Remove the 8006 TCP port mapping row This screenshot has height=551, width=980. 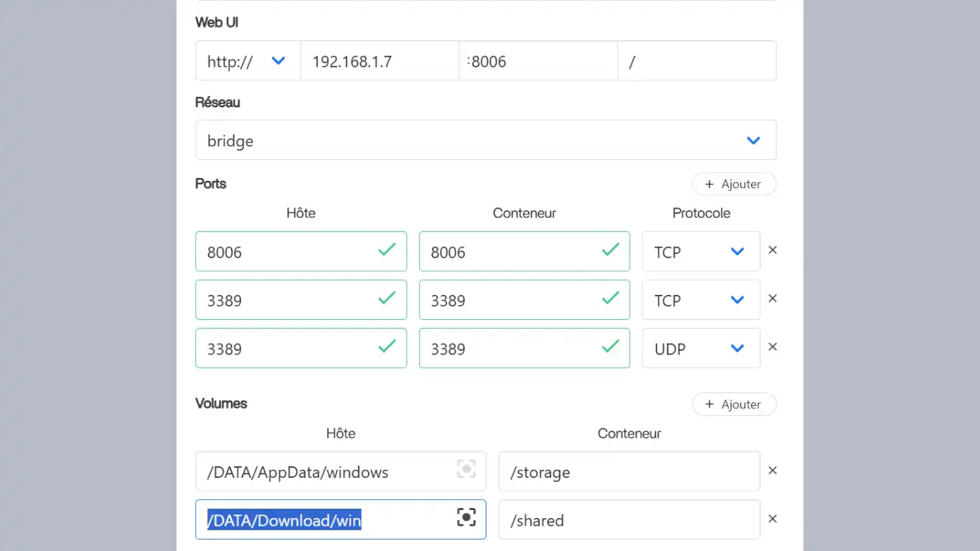tap(773, 250)
